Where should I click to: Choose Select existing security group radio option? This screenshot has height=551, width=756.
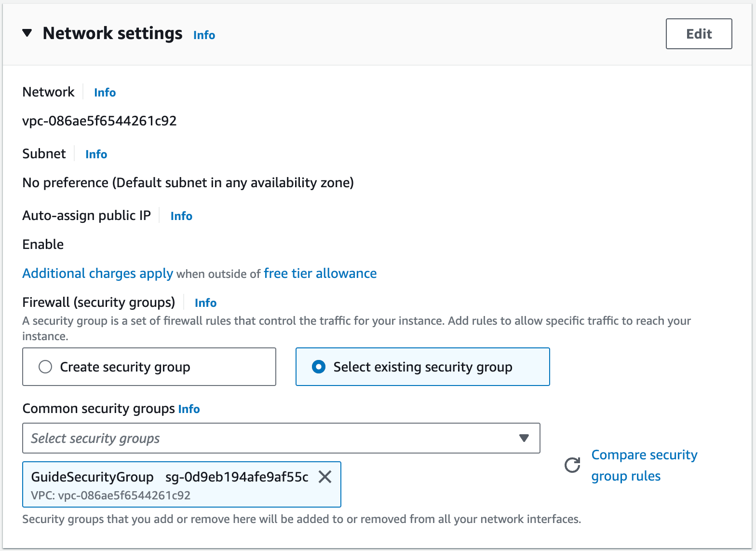[x=422, y=367]
